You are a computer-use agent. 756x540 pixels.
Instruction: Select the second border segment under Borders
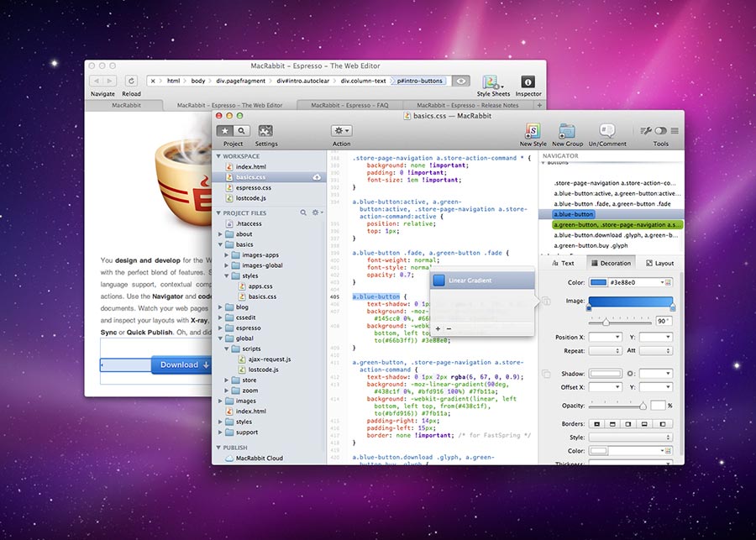pyautogui.click(x=612, y=424)
